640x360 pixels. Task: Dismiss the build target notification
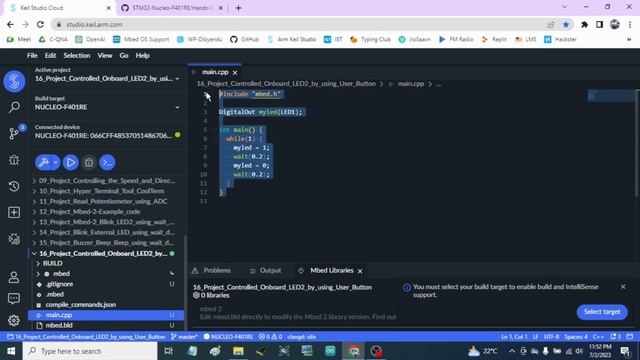(x=623, y=287)
